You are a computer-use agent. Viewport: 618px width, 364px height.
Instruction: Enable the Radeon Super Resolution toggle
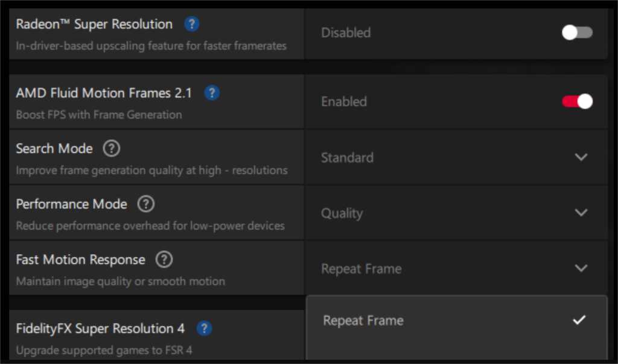(x=577, y=33)
